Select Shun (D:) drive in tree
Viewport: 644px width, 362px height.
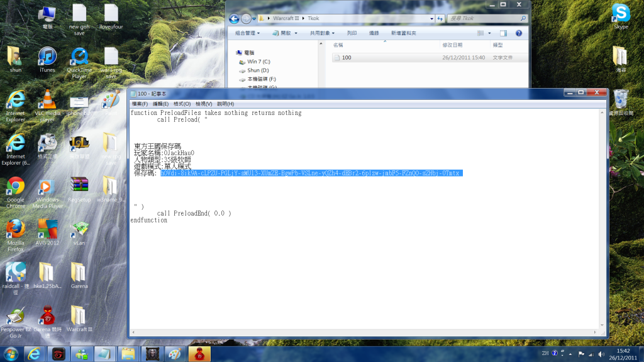(258, 70)
